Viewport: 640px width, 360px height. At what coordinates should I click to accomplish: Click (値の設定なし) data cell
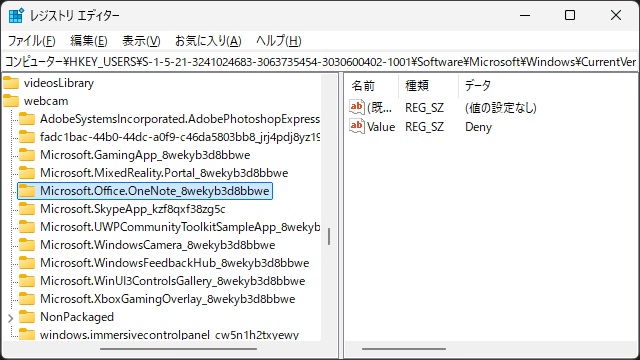[x=501, y=107]
